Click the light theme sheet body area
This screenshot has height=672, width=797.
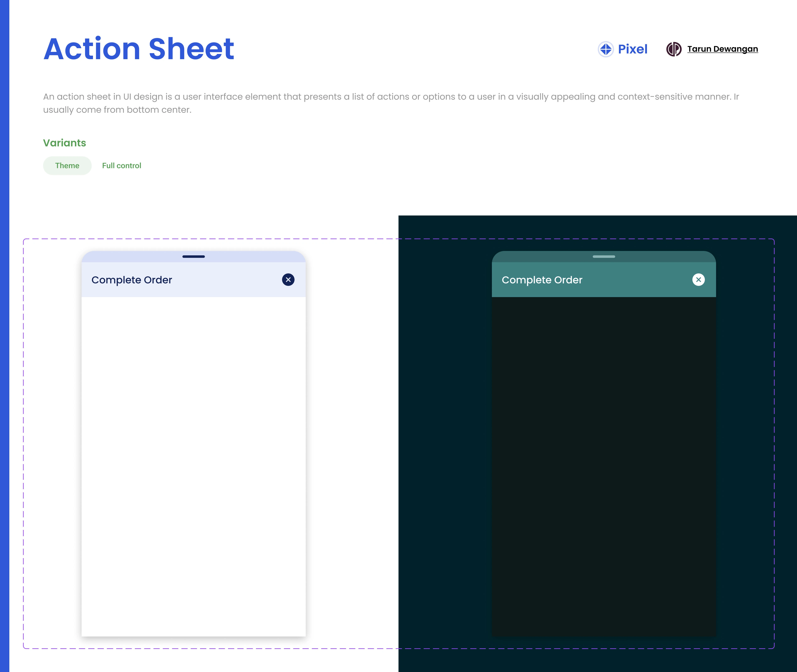point(193,467)
